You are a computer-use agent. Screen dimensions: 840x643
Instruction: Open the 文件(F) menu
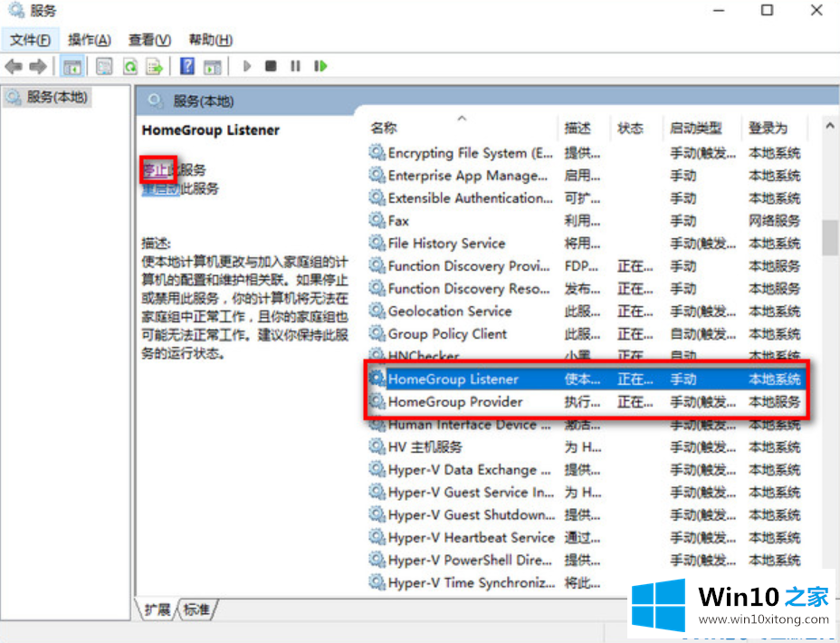(x=30, y=40)
